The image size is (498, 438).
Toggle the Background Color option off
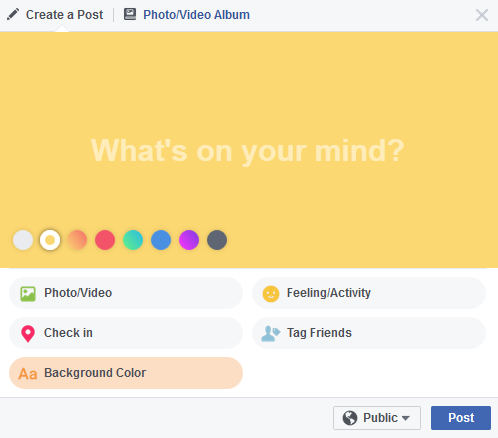126,373
